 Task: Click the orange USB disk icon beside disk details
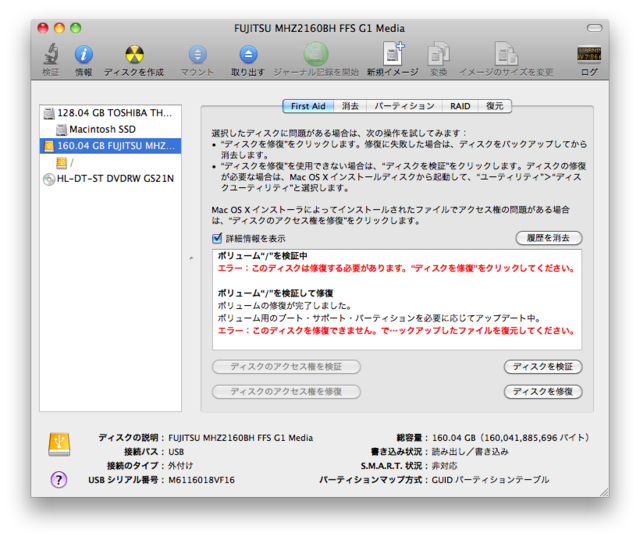click(x=59, y=444)
